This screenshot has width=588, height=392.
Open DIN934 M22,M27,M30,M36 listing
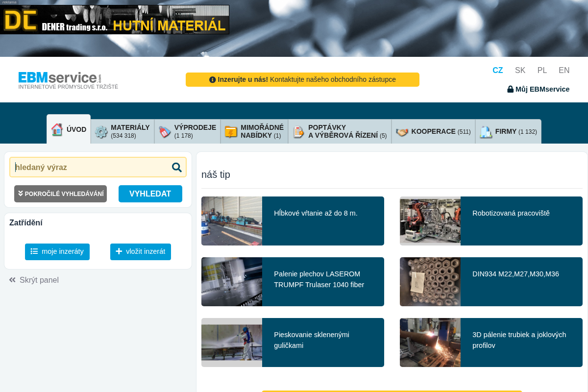[x=515, y=274]
